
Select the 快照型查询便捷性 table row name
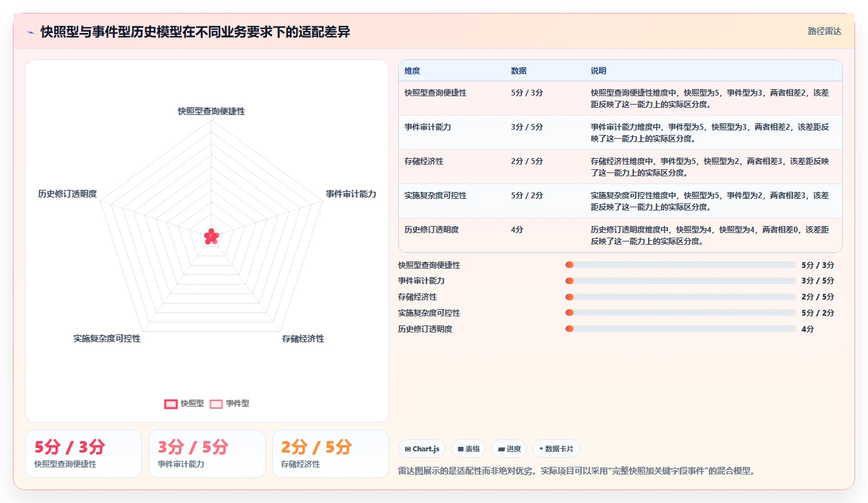click(x=436, y=93)
